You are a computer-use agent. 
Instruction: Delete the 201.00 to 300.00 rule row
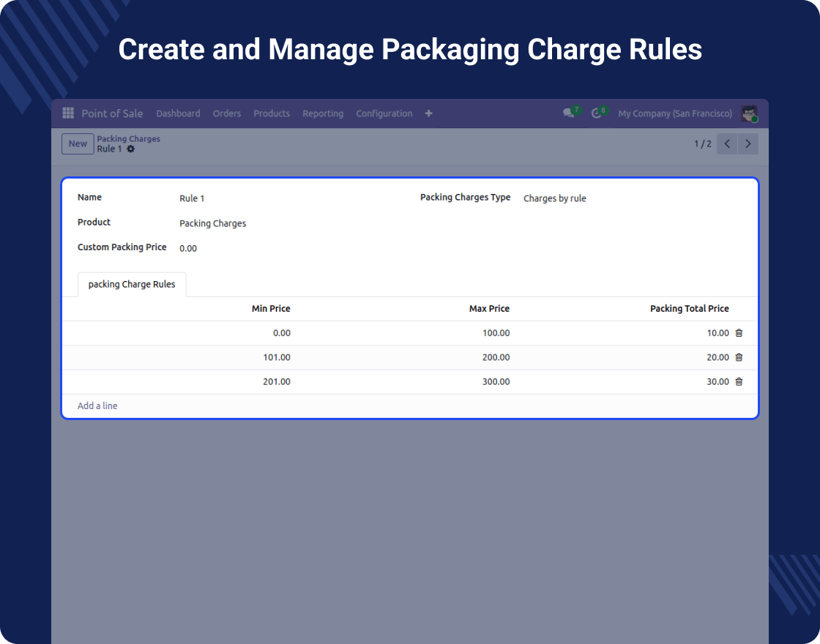(x=739, y=382)
